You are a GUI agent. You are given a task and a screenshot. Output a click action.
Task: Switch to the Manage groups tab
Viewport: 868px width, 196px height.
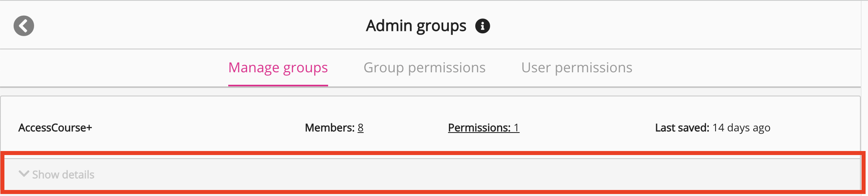point(278,67)
